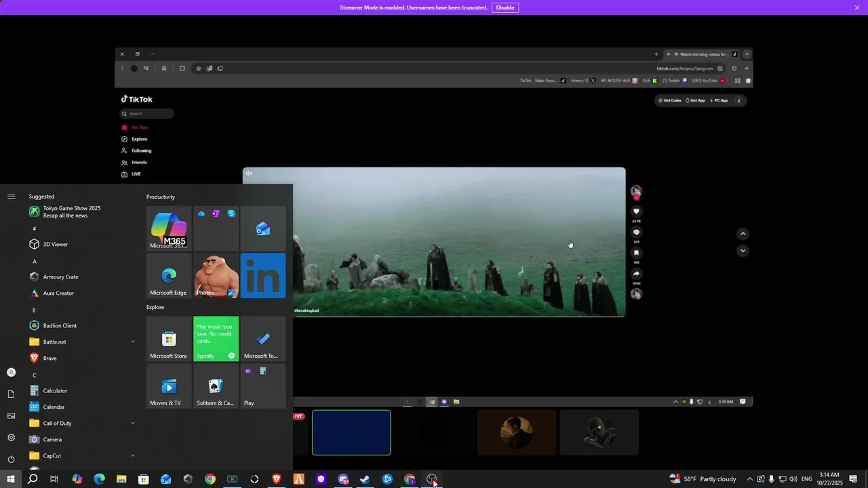Open YouTube bookmark in browser bar
This screenshot has width=868, height=488.
tap(709, 81)
